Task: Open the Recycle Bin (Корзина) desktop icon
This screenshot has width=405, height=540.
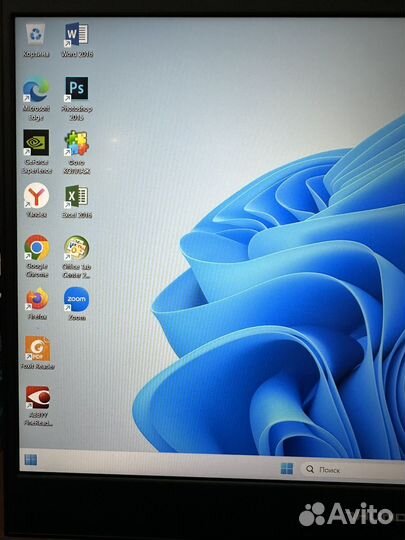Action: pyautogui.click(x=36, y=40)
